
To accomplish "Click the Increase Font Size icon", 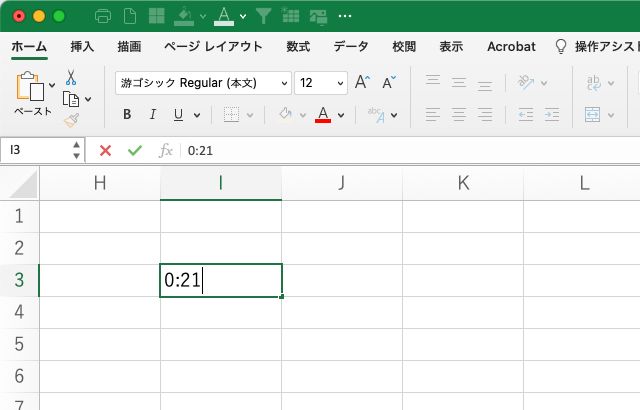I will click(362, 83).
